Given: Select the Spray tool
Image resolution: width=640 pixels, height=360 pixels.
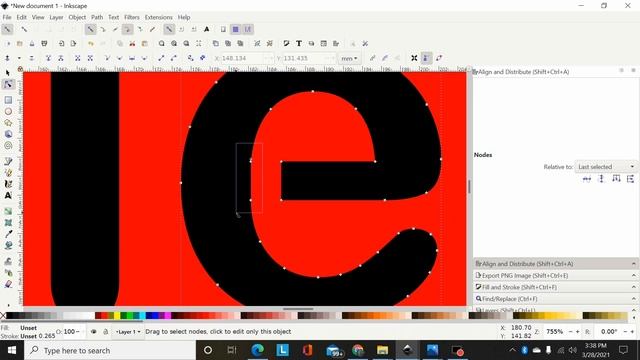Looking at the screenshot, I should tap(8, 273).
